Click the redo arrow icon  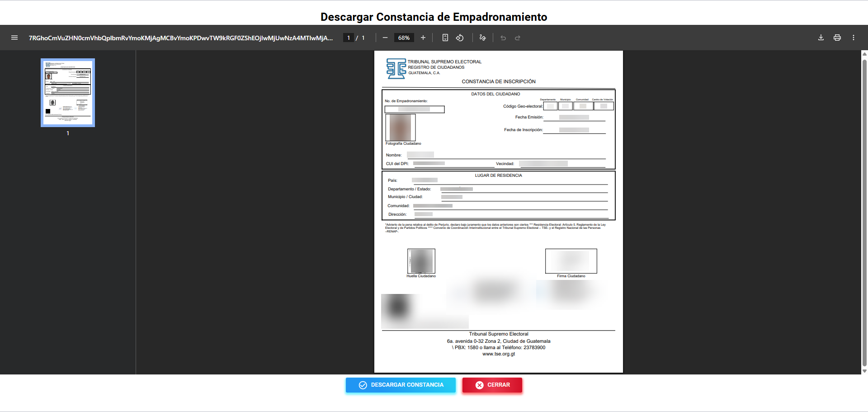[518, 38]
